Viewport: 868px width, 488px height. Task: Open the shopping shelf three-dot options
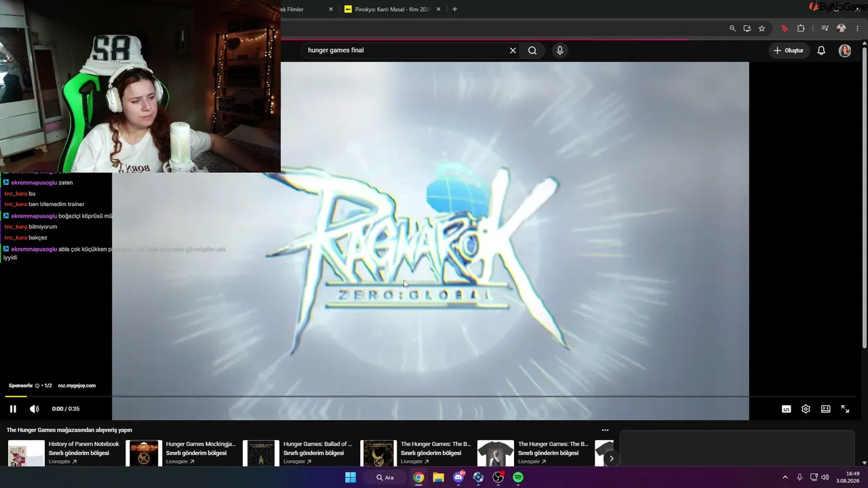[605, 430]
